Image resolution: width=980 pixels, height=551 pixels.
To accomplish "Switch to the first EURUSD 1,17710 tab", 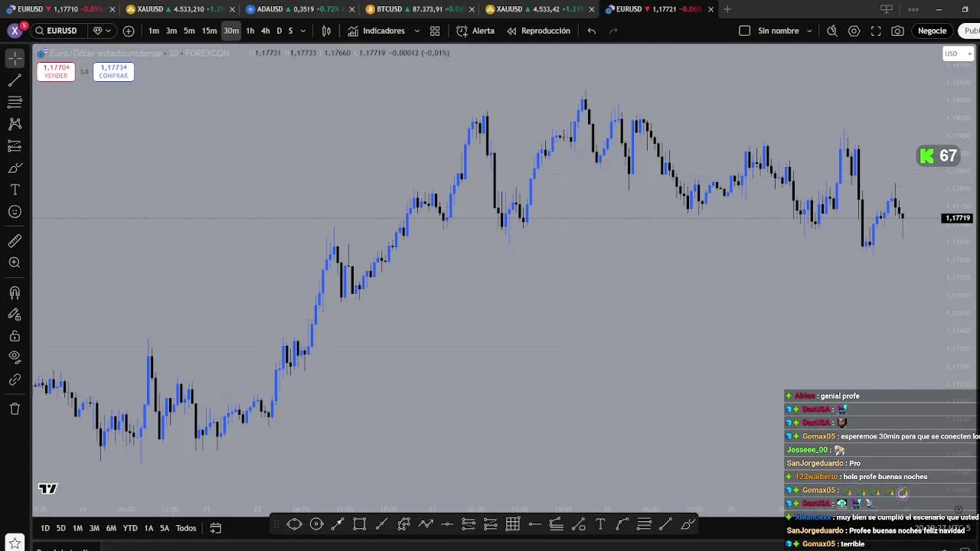I will pyautogui.click(x=60, y=9).
